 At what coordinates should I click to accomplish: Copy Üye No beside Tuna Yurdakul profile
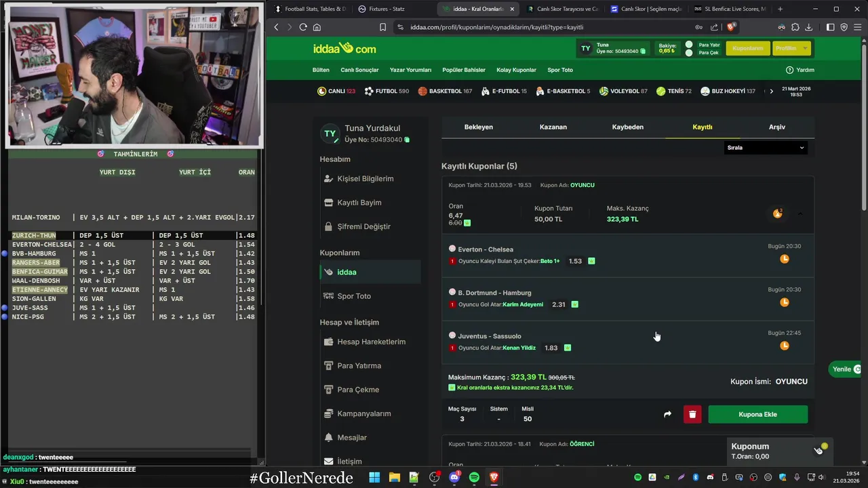pyautogui.click(x=407, y=140)
